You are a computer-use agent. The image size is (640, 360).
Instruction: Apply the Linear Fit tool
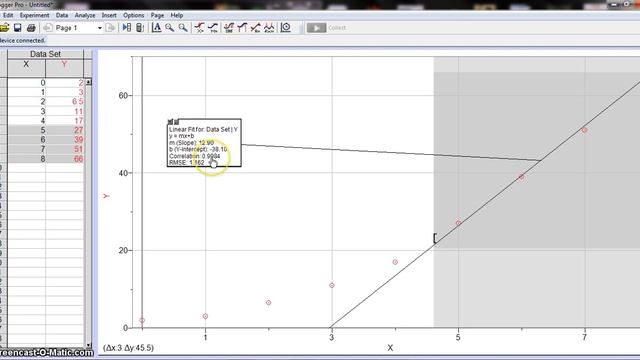tap(256, 28)
